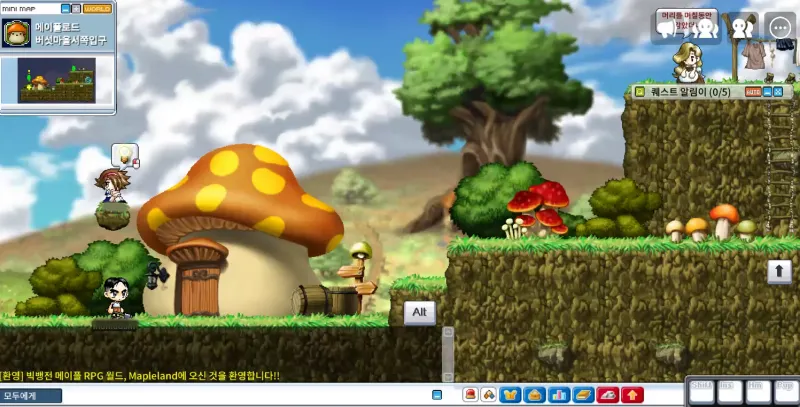Open the inventory bag icon
The width and height of the screenshot is (800, 407).
[534, 395]
